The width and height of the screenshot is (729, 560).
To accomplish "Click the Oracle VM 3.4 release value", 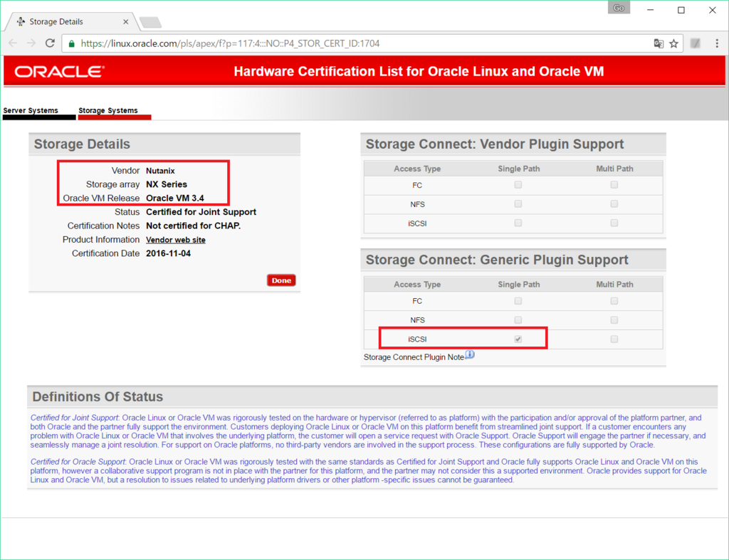I will point(175,199).
